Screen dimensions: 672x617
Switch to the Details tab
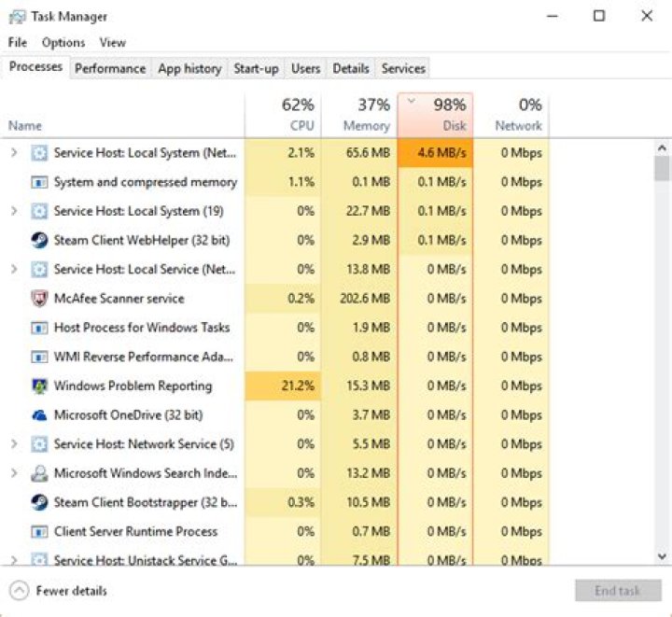pyautogui.click(x=351, y=68)
